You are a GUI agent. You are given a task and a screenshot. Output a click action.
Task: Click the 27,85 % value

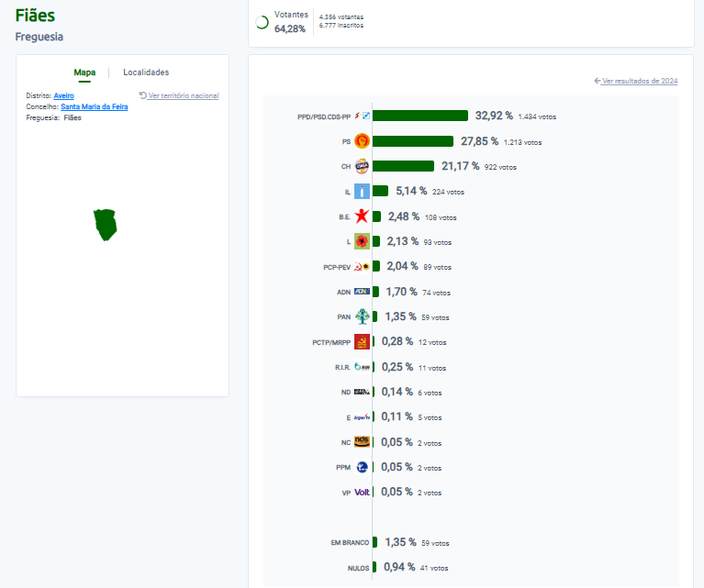[479, 141]
